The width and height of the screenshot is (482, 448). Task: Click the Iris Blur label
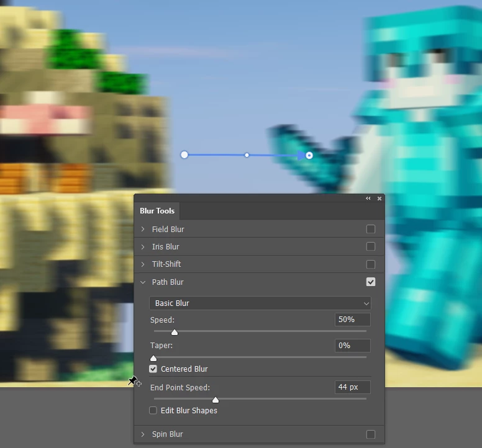tap(165, 247)
